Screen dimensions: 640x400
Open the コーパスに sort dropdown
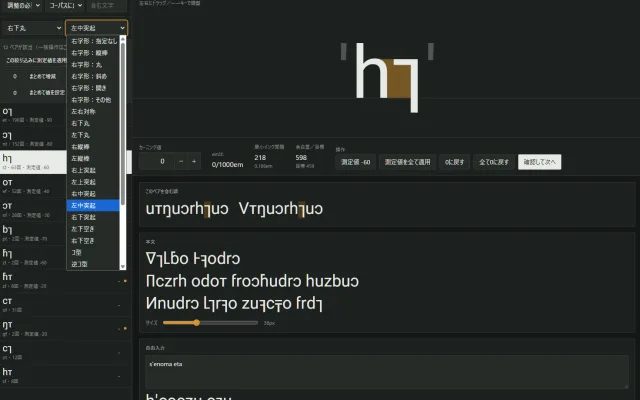[x=65, y=5]
